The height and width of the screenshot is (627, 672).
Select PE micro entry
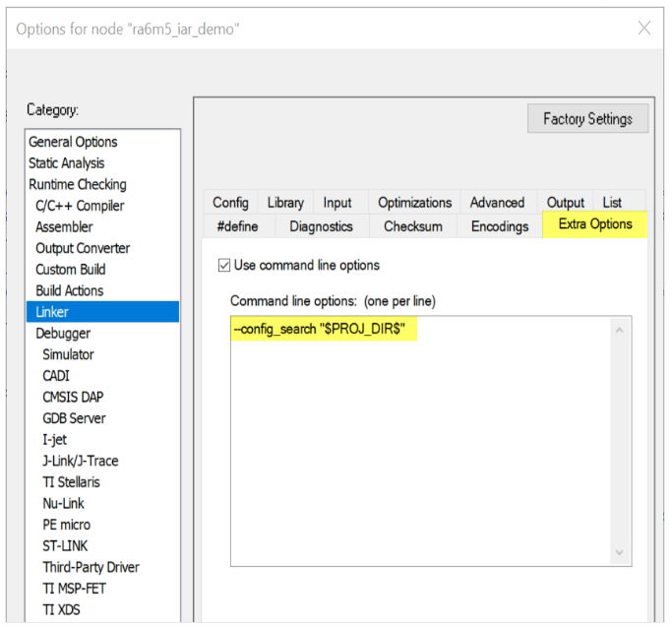pyautogui.click(x=67, y=525)
